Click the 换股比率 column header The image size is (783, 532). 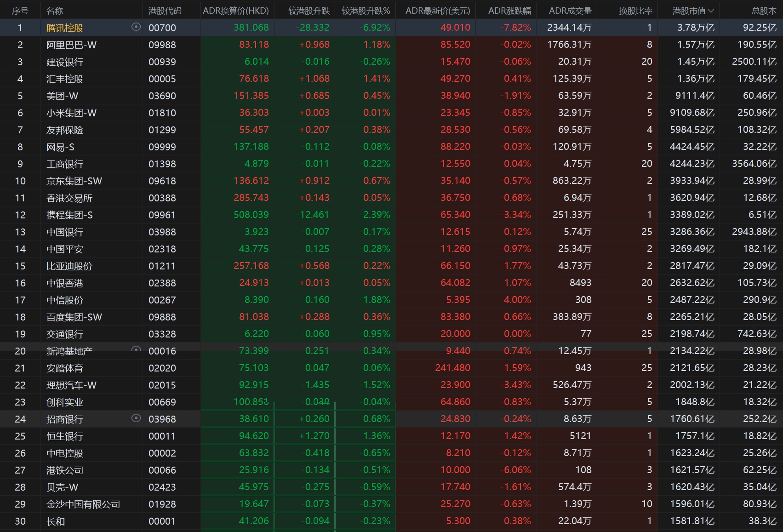[x=635, y=11]
